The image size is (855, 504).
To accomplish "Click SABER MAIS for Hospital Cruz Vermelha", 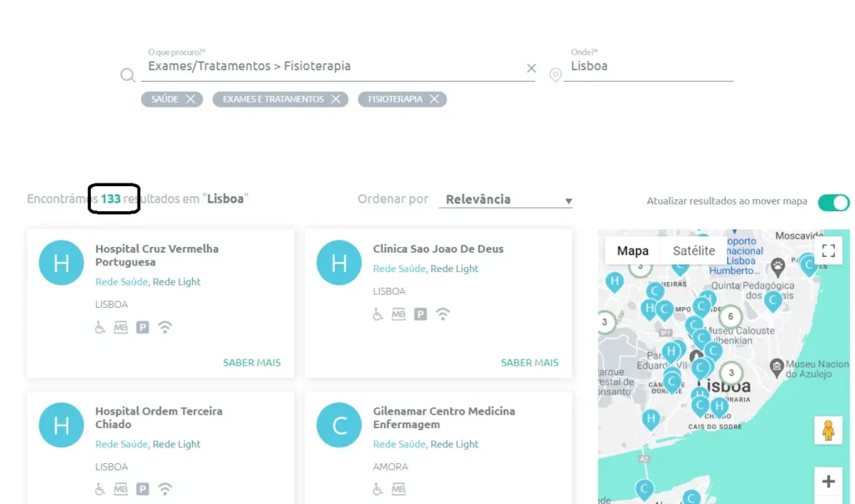I will coord(251,363).
